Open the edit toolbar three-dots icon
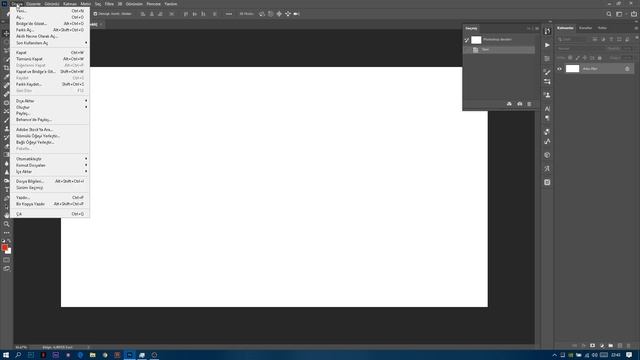Image resolution: width=640 pixels, height=360 pixels. coord(6,233)
